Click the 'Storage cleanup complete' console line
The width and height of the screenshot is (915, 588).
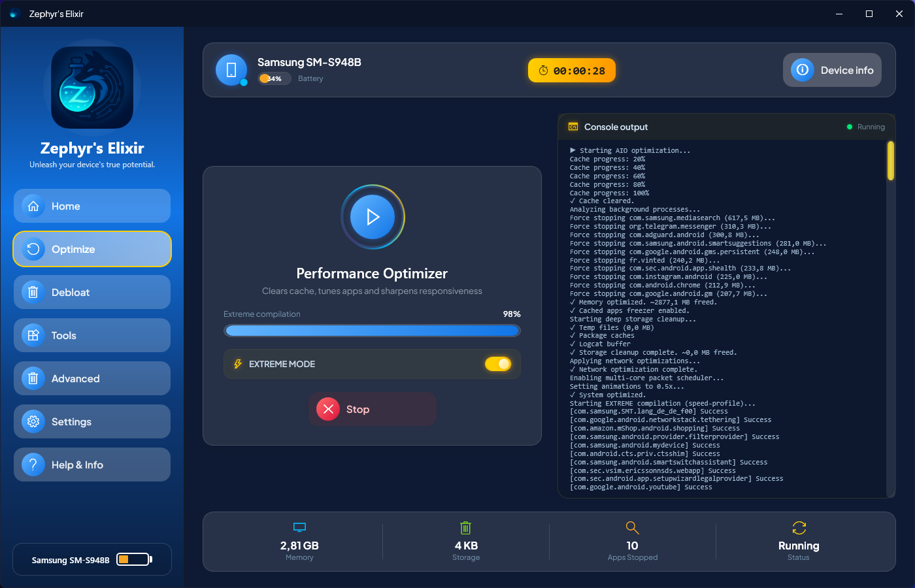[654, 353]
